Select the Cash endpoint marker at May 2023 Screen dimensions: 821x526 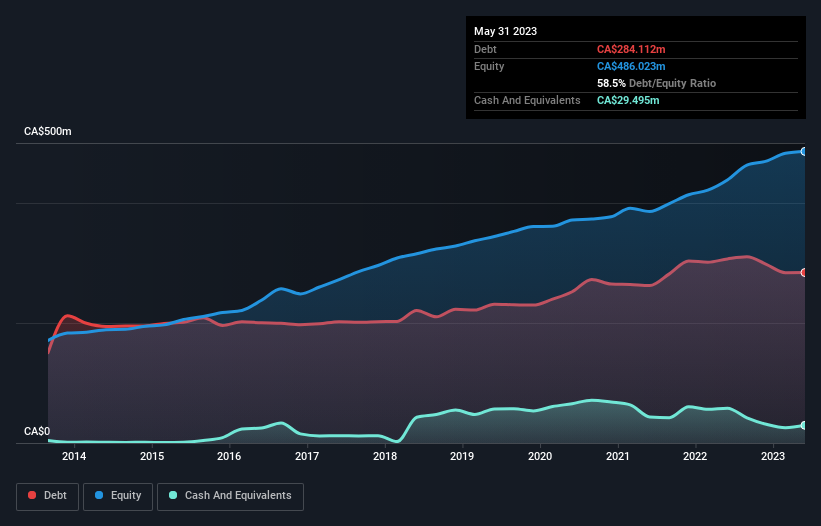[x=804, y=426]
